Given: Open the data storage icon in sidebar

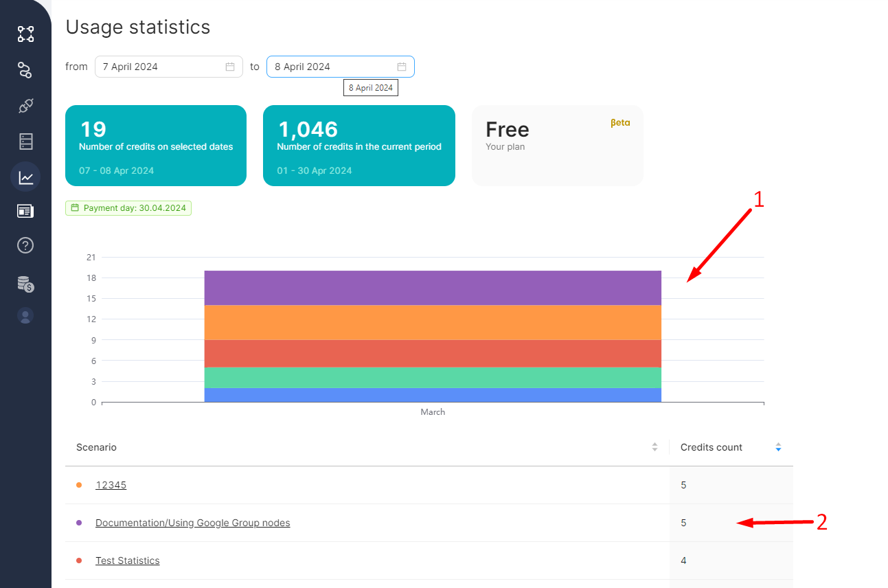Looking at the screenshot, I should pos(25,142).
